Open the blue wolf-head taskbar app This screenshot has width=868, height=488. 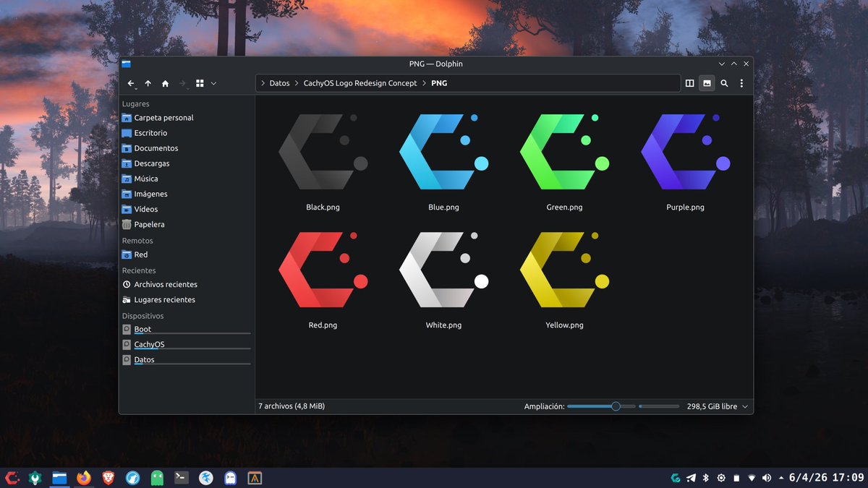pos(132,478)
